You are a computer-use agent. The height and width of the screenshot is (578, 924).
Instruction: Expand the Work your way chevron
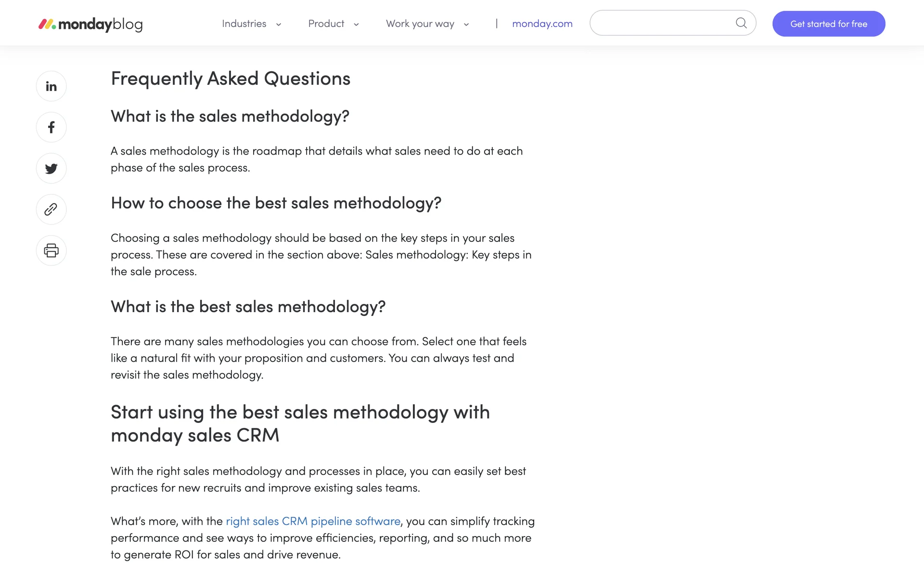click(x=466, y=25)
